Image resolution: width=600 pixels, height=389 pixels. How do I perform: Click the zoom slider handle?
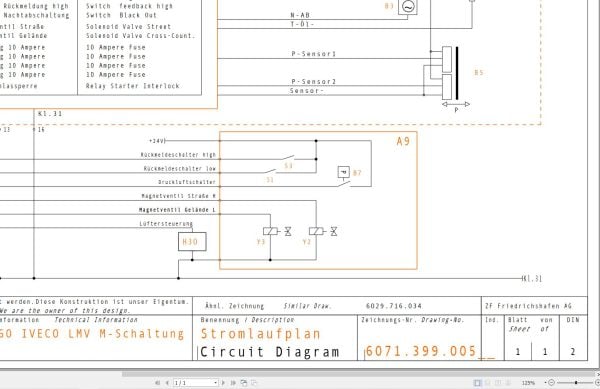pyautogui.click(x=576, y=382)
